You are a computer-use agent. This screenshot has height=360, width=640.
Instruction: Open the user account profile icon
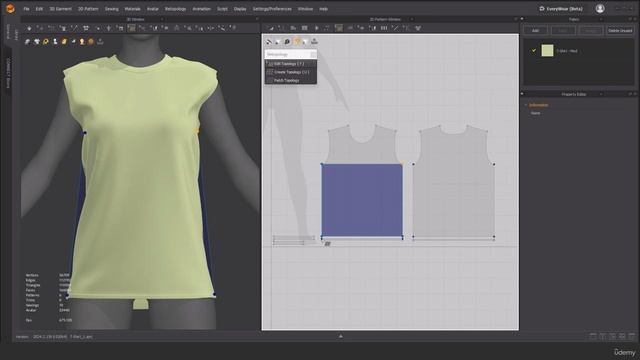point(600,9)
